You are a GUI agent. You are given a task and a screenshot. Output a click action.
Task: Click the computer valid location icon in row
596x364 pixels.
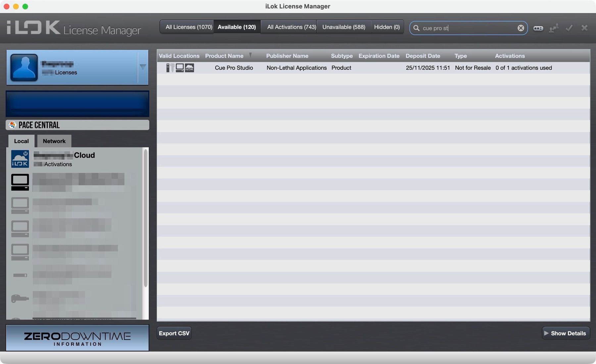[179, 68]
